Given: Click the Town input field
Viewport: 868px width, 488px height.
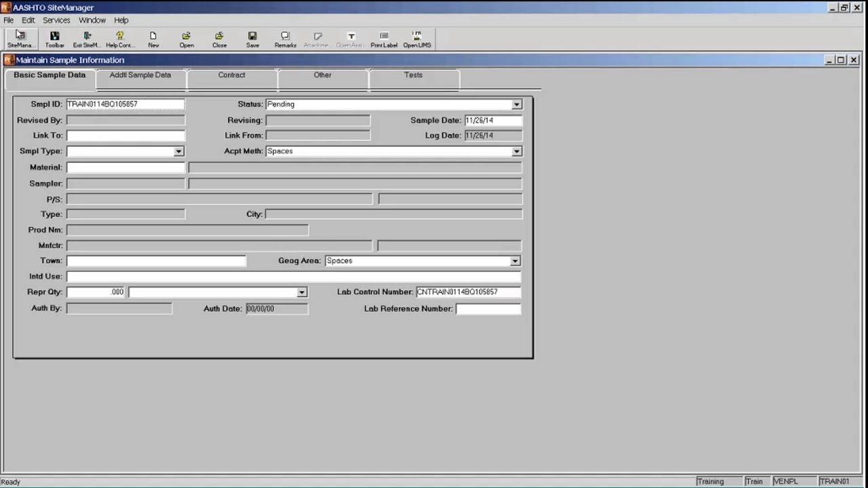Looking at the screenshot, I should [156, 261].
